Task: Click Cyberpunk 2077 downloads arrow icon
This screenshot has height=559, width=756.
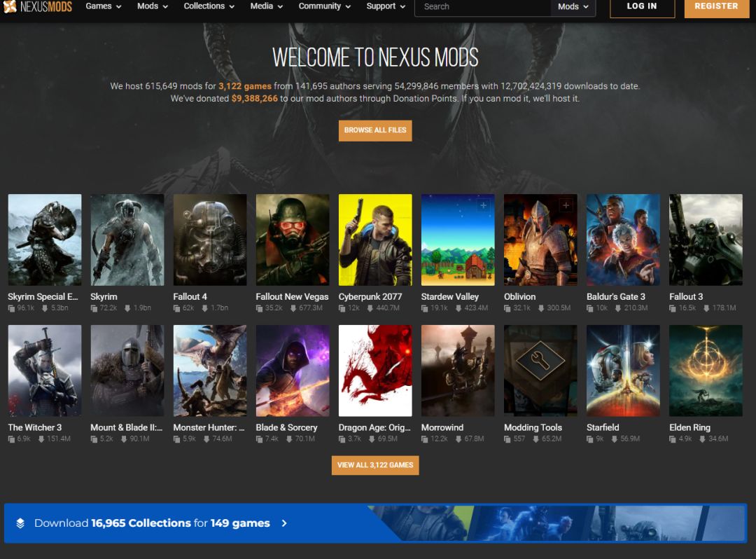Action: [370, 308]
